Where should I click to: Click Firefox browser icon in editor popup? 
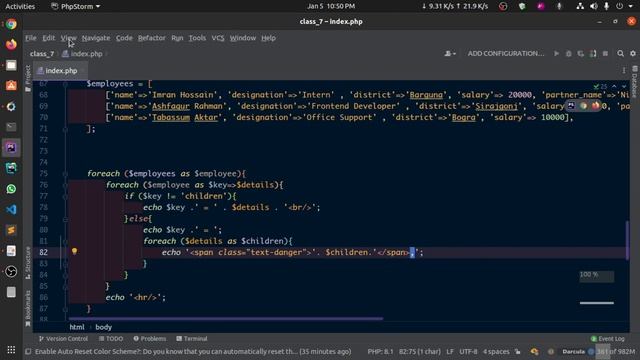(x=596, y=106)
